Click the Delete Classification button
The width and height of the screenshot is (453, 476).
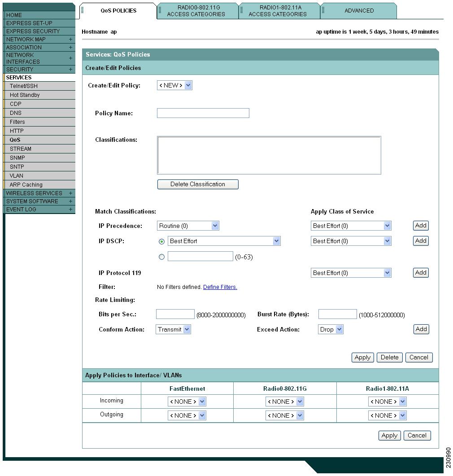point(198,184)
